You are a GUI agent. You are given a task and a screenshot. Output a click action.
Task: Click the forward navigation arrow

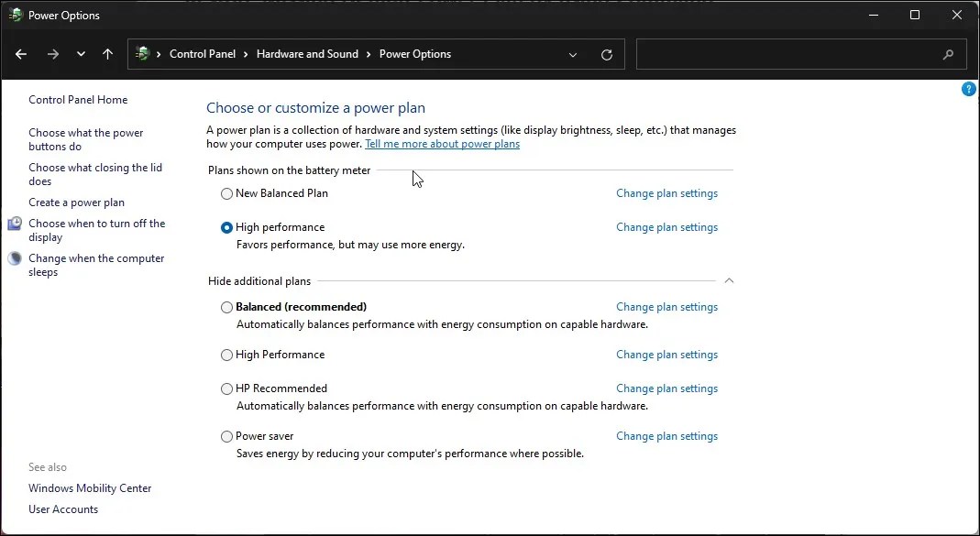coord(52,54)
